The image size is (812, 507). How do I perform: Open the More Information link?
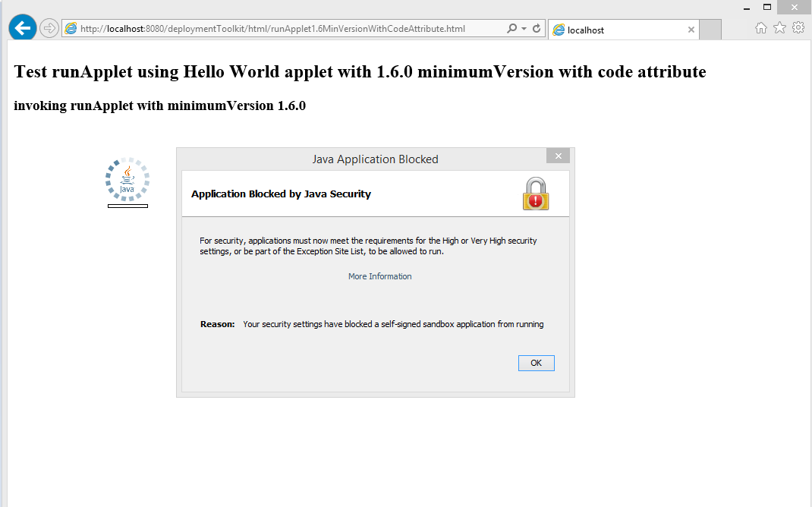(379, 276)
